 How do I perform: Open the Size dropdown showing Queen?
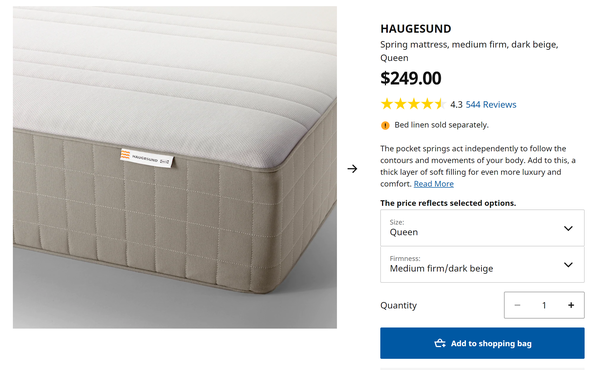482,228
